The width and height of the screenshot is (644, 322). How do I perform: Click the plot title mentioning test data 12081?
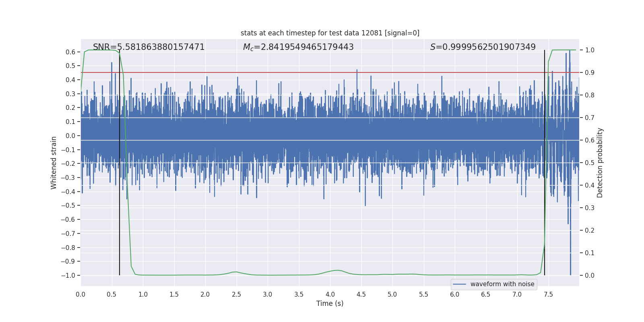coord(330,33)
